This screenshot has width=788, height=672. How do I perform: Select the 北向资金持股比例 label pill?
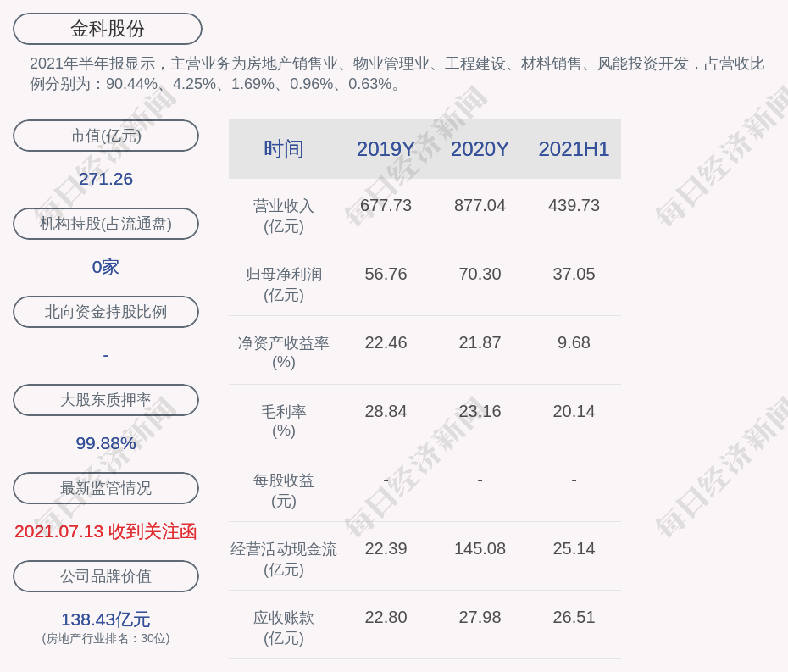[x=106, y=312]
